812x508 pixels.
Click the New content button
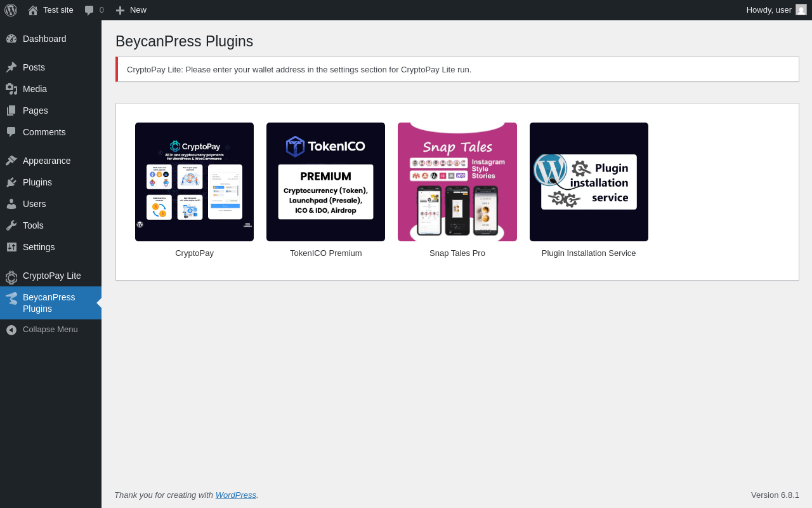coord(131,10)
